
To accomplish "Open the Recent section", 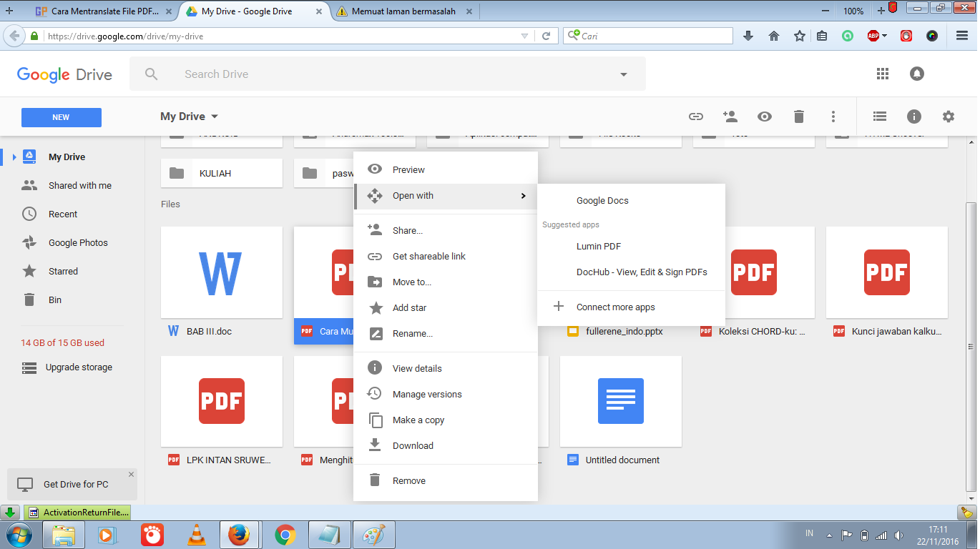I will 63,214.
